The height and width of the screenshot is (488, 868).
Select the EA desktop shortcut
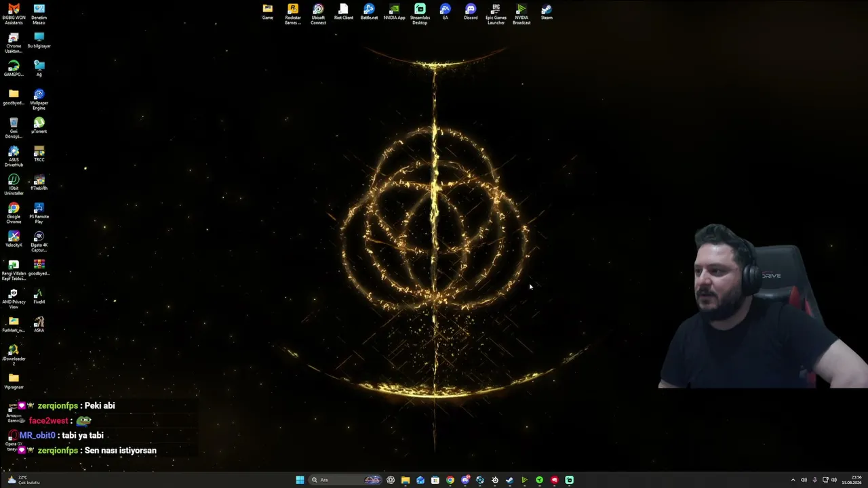coord(446,12)
